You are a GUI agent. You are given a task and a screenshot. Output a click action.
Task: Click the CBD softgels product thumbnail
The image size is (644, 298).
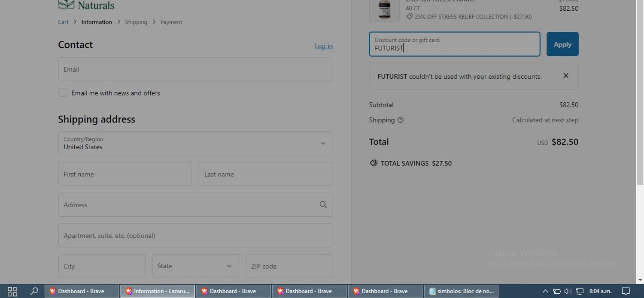pyautogui.click(x=384, y=9)
